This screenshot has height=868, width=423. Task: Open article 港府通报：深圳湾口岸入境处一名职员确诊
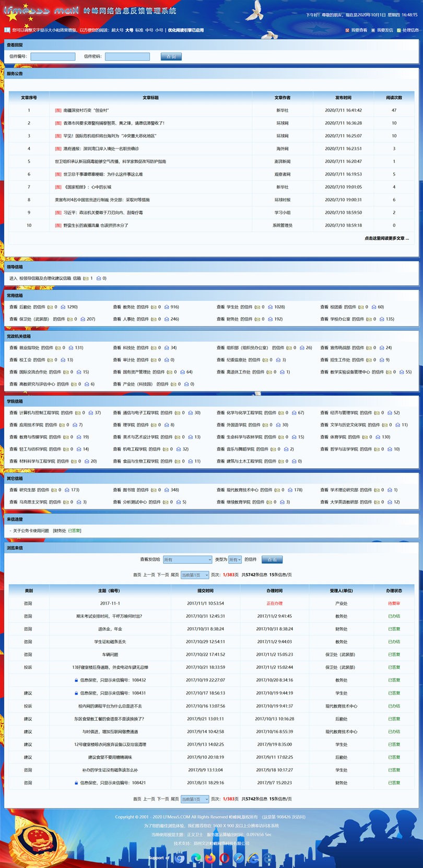point(101,149)
